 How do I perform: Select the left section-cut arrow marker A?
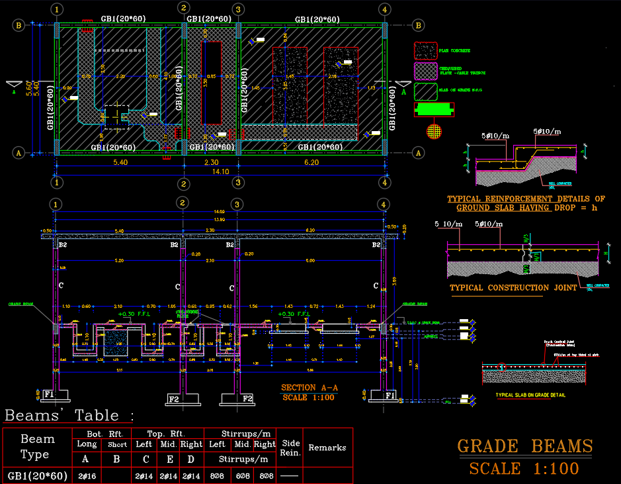14,86
